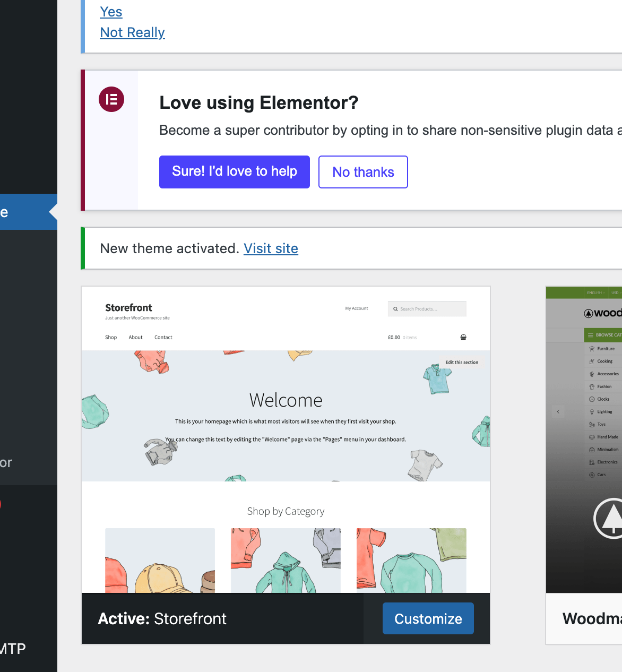
Task: Click the red notification badge in the sidebar
Action: (1, 504)
